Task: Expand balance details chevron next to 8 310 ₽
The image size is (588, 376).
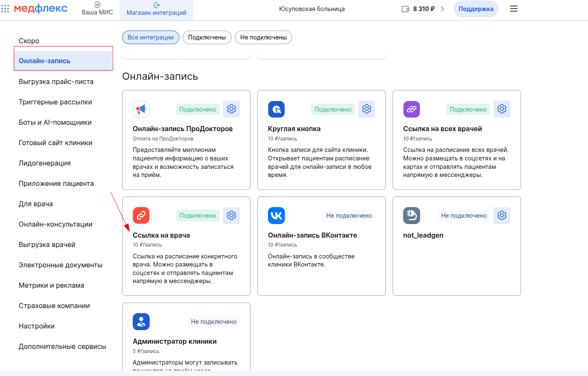Action: [x=443, y=9]
